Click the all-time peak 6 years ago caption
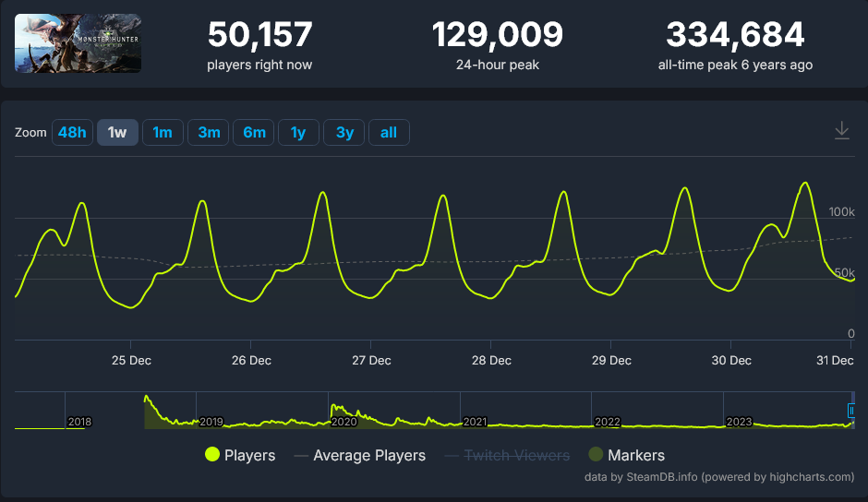868x502 pixels. pyautogui.click(x=735, y=65)
